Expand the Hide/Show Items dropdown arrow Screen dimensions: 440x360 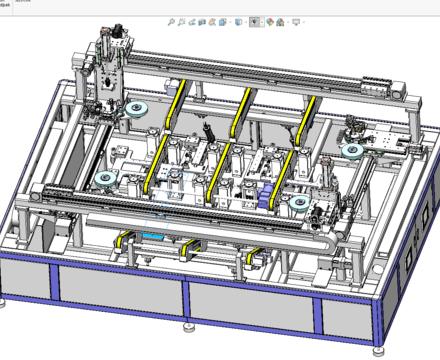tap(262, 22)
